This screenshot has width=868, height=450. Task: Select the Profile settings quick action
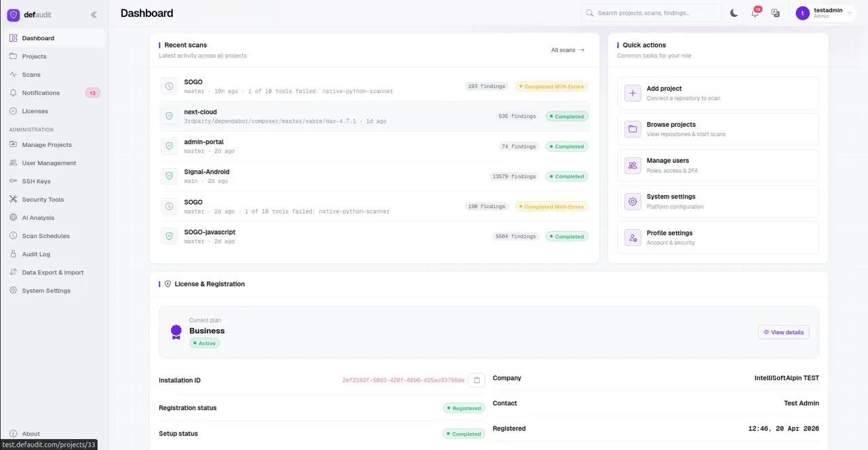(718, 237)
